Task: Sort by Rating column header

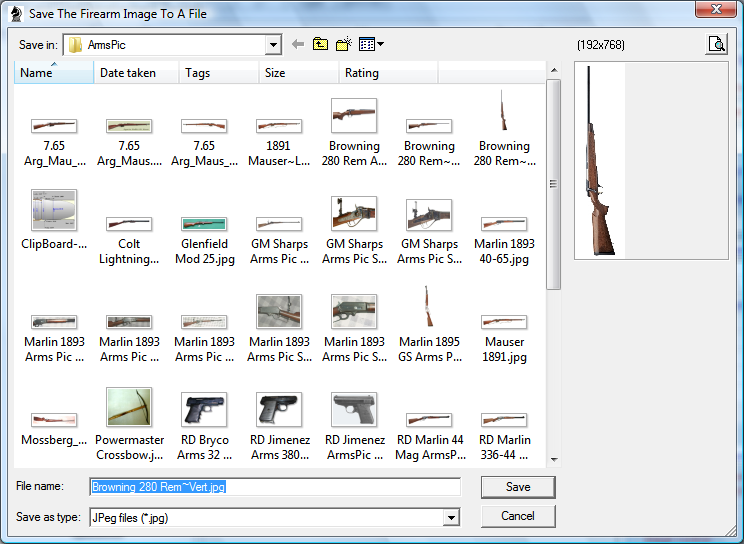Action: [x=388, y=73]
